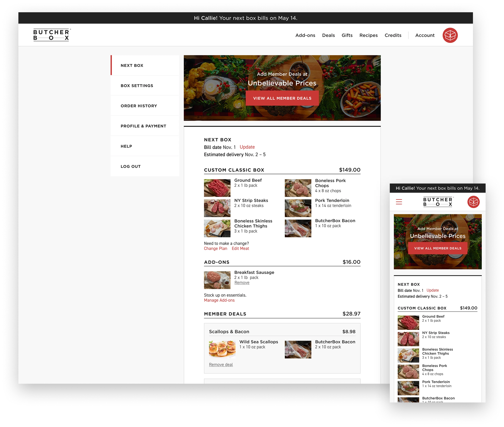This screenshot has height=427, width=504.
Task: Select Next Box in the sidebar
Action: (x=144, y=65)
